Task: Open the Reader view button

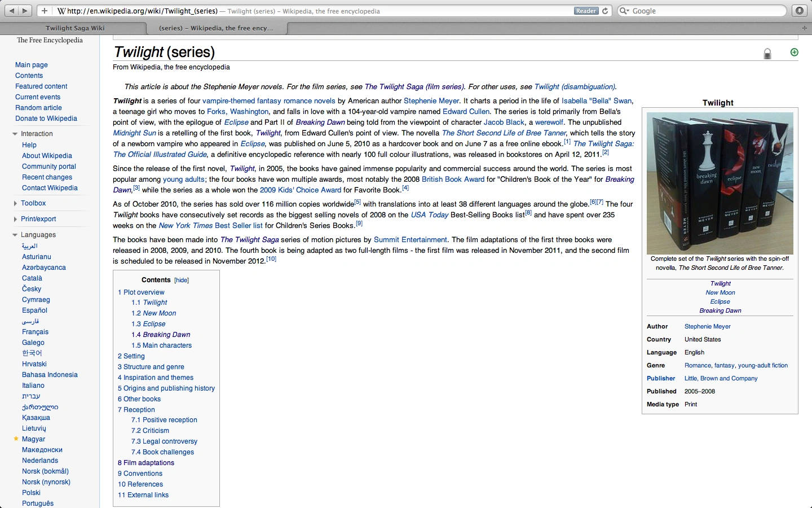Action: click(586, 11)
